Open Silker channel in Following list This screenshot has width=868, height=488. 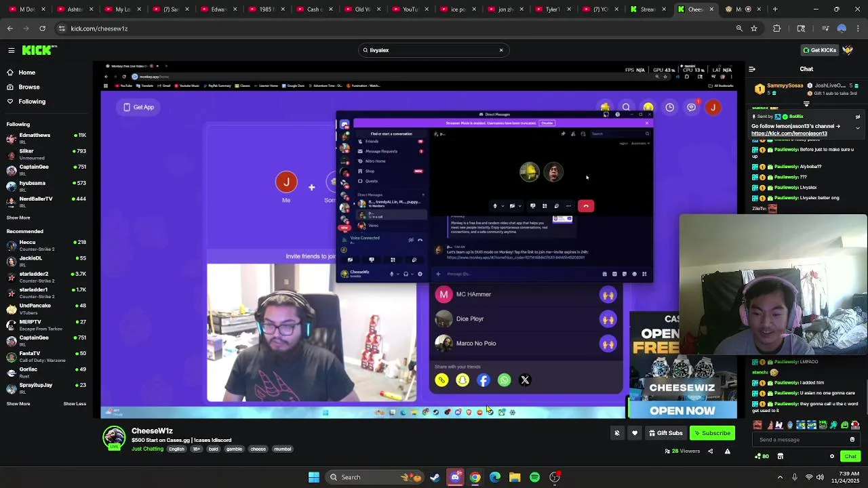[46, 154]
